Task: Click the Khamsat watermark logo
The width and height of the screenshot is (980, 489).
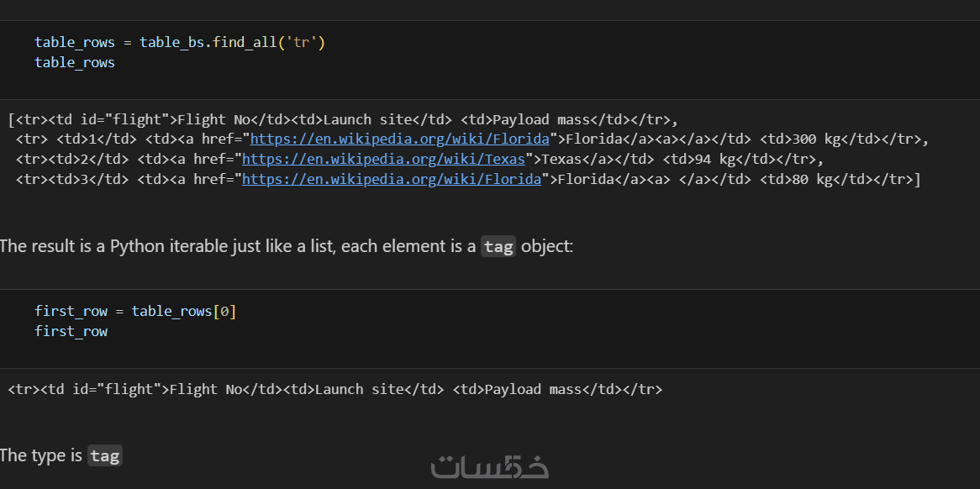Action: pyautogui.click(x=490, y=466)
